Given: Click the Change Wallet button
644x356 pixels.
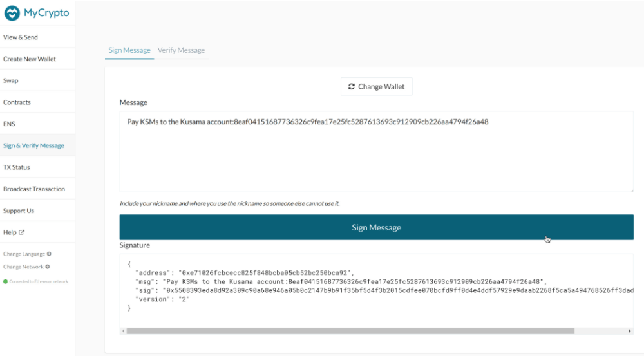Looking at the screenshot, I should [376, 87].
